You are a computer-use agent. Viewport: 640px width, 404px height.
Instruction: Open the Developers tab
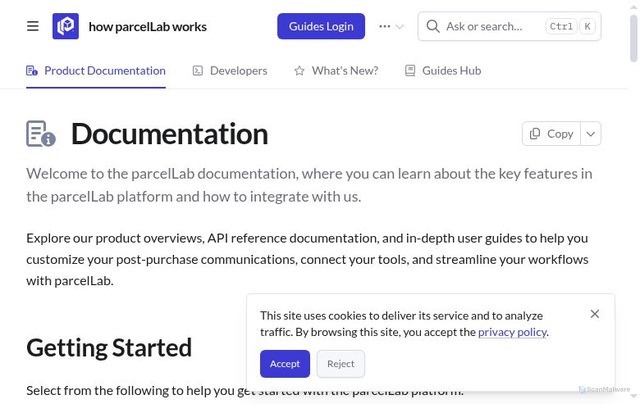click(x=230, y=71)
